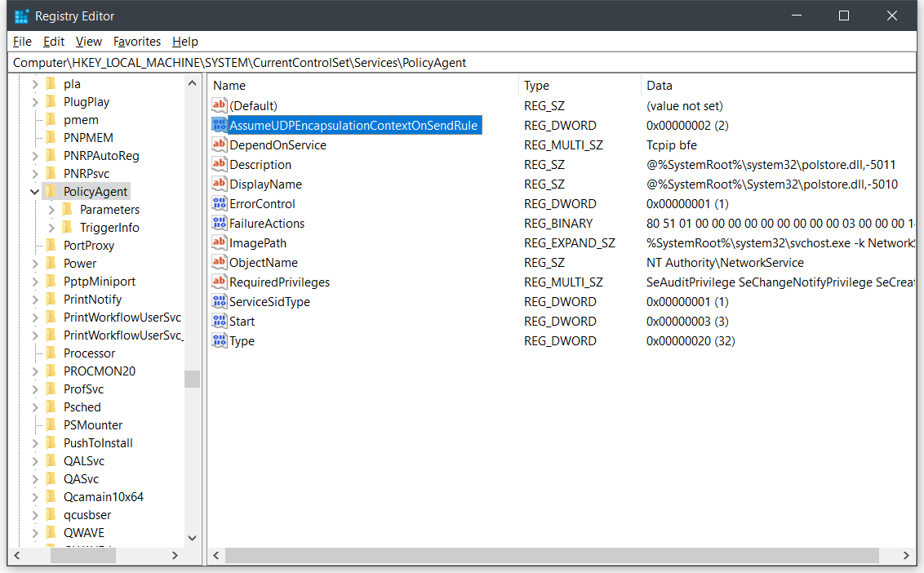Click the Processor folder icon

coord(51,353)
